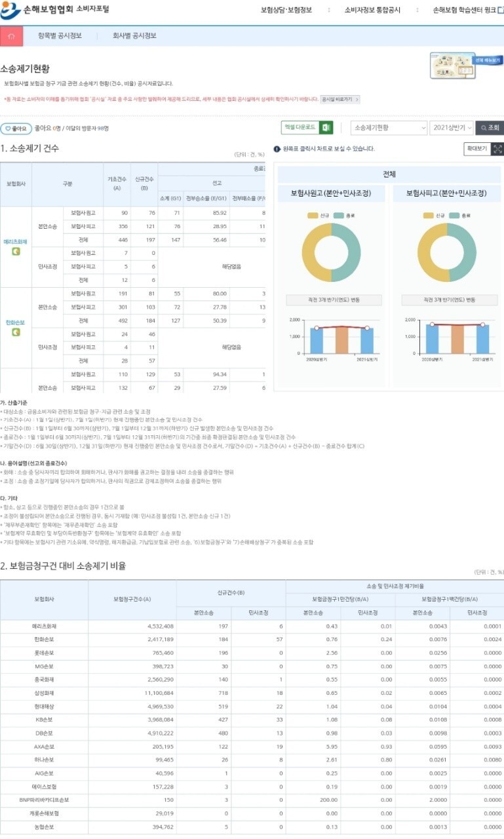Click the KB손보 row in ratio table
Viewport: 504px width, 839px height.
click(x=252, y=719)
